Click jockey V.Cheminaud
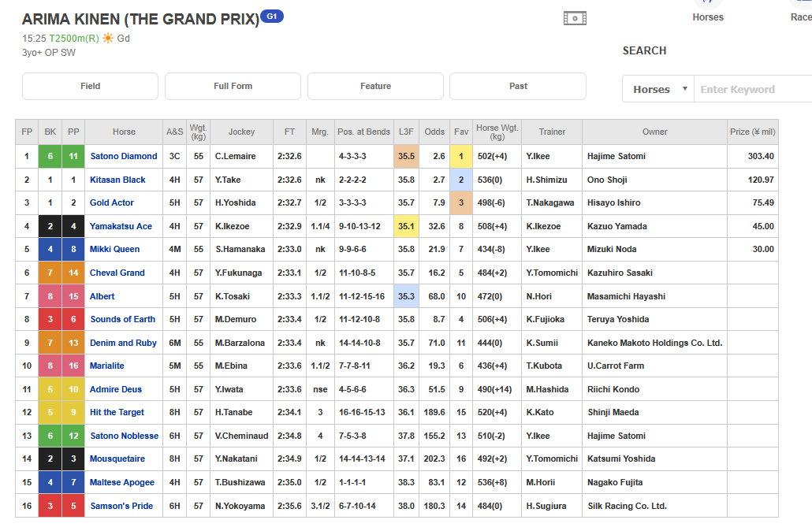Image resolution: width=812 pixels, height=531 pixels. coord(242,436)
